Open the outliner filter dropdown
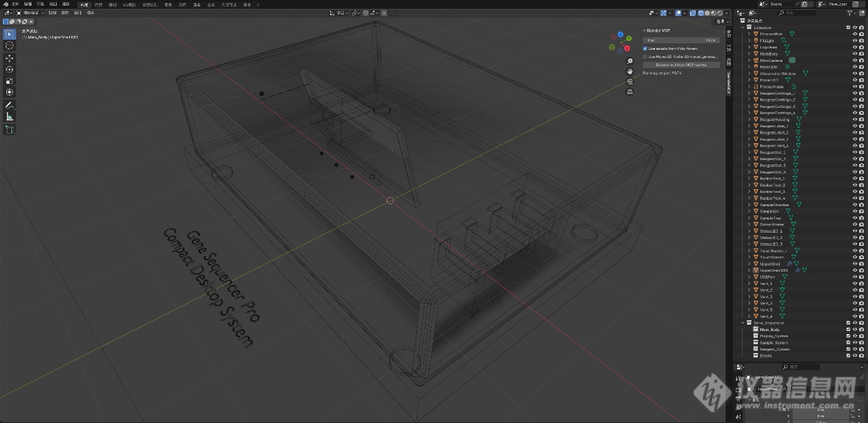 pos(851,13)
